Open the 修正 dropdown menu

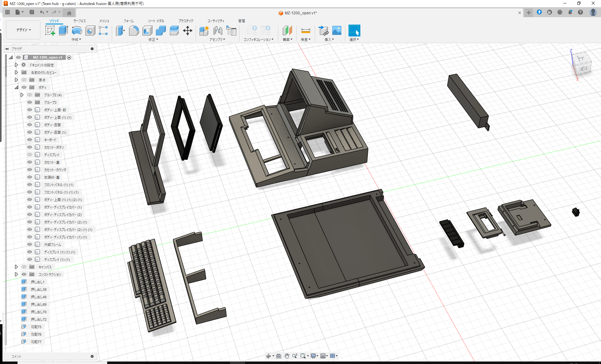152,40
